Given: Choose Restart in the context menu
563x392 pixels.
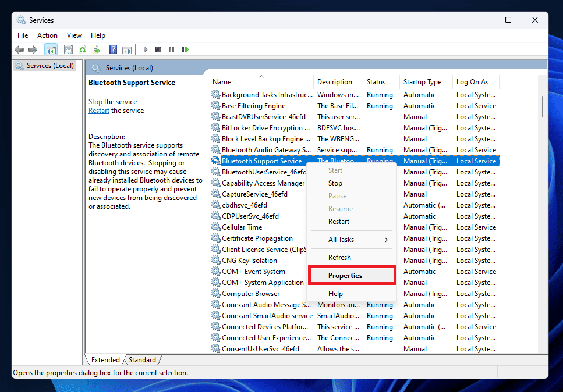Looking at the screenshot, I should coord(352,222).
